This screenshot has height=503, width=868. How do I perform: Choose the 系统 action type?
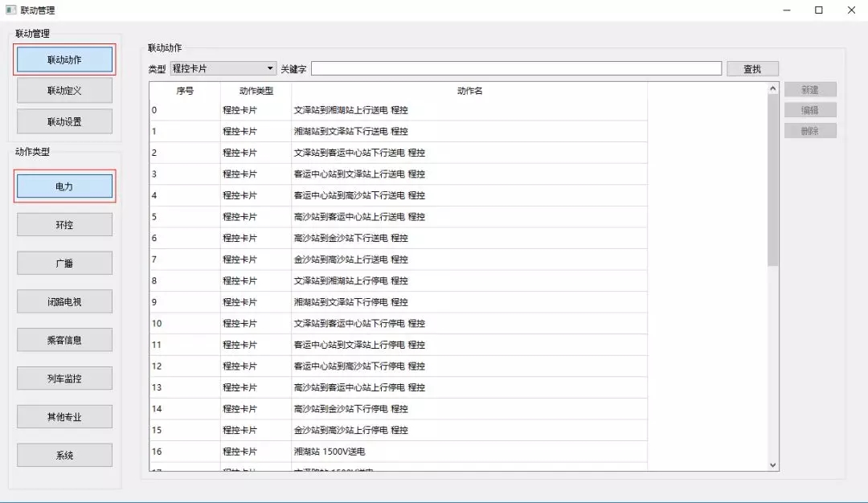point(64,456)
